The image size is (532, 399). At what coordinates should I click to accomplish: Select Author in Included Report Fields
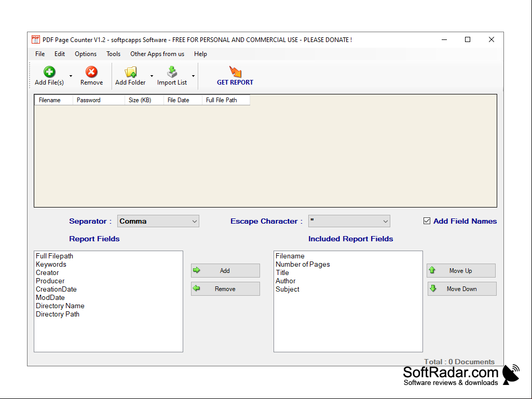tap(285, 281)
